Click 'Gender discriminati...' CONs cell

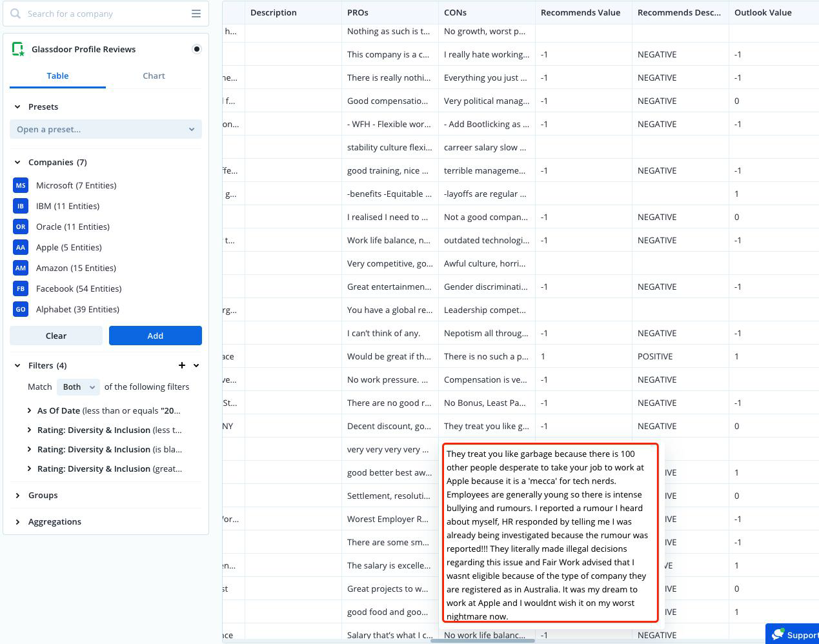tap(487, 287)
